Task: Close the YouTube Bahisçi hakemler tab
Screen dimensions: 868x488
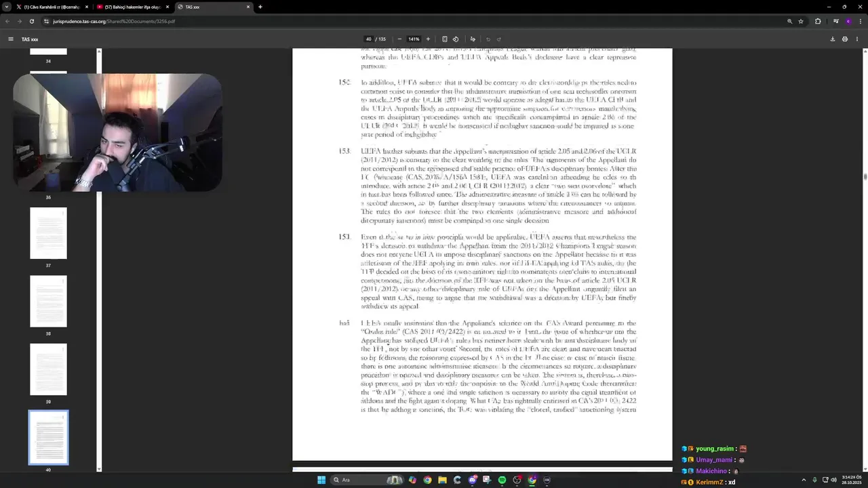Action: (167, 7)
